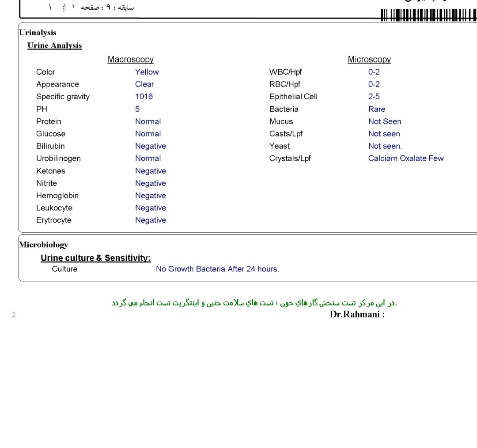Click the Ketones label
Viewport: 477px width, 448px height.
(x=50, y=171)
